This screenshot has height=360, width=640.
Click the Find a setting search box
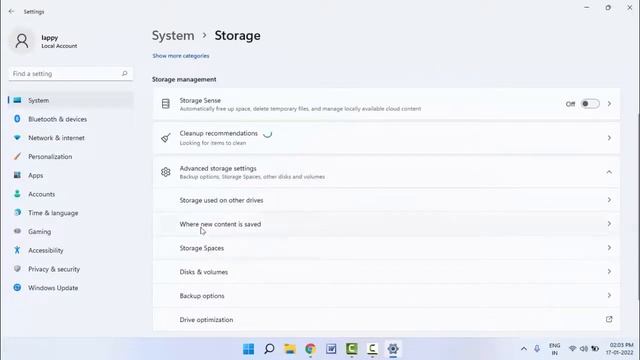(71, 73)
